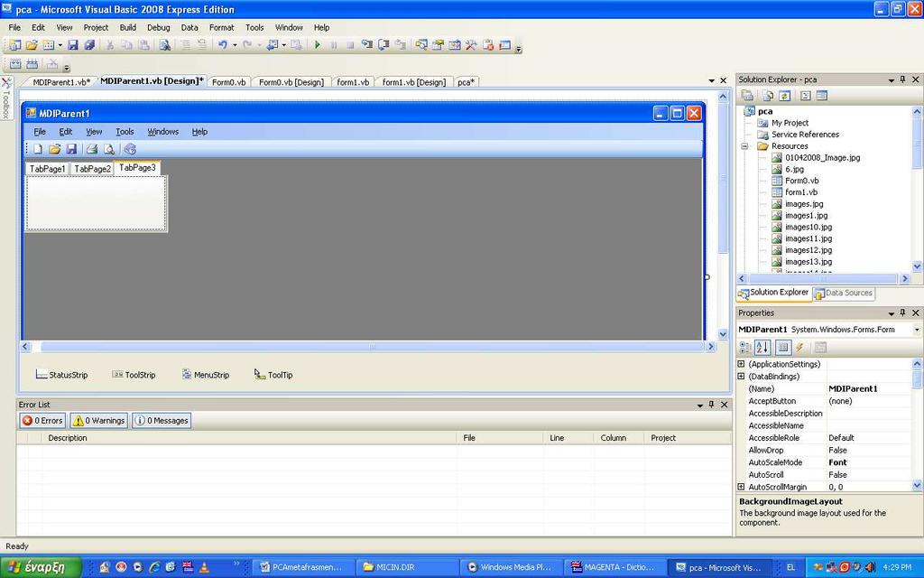Screen dimensions: 924x578
Task: Open the Build menu
Action: click(x=128, y=27)
